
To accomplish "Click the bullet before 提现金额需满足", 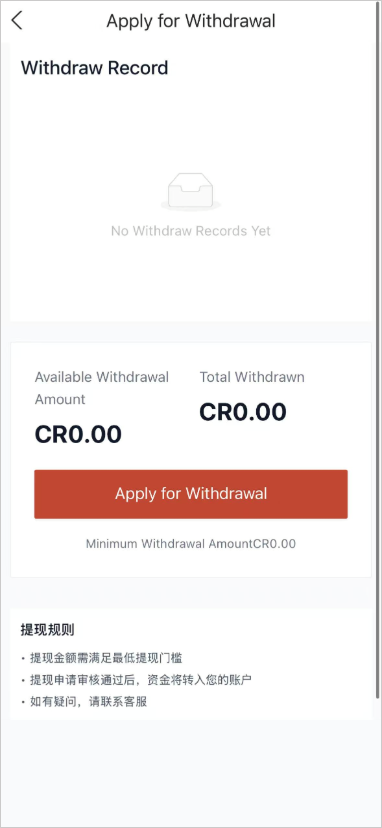I will [23, 658].
